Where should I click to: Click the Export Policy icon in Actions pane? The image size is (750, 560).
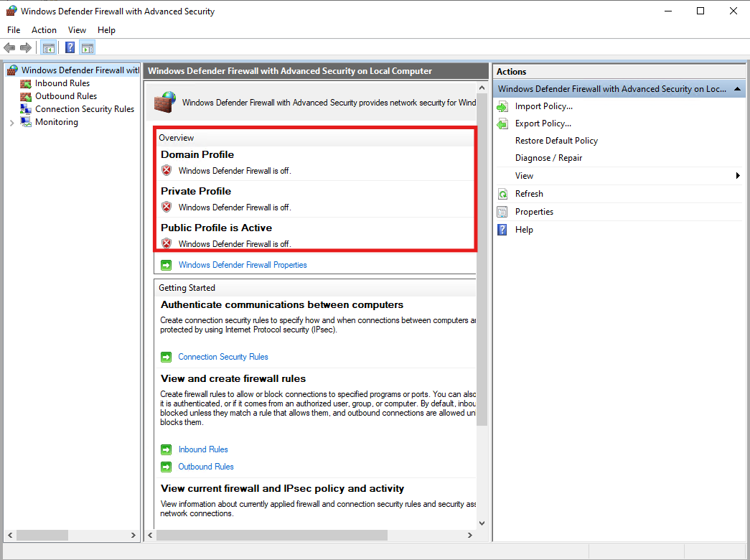[x=502, y=123]
